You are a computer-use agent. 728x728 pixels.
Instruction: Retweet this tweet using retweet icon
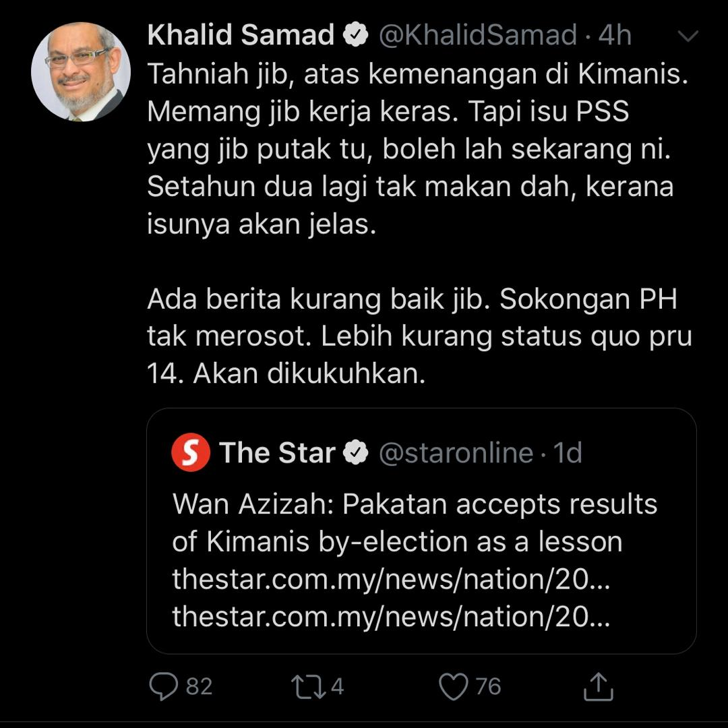(308, 687)
